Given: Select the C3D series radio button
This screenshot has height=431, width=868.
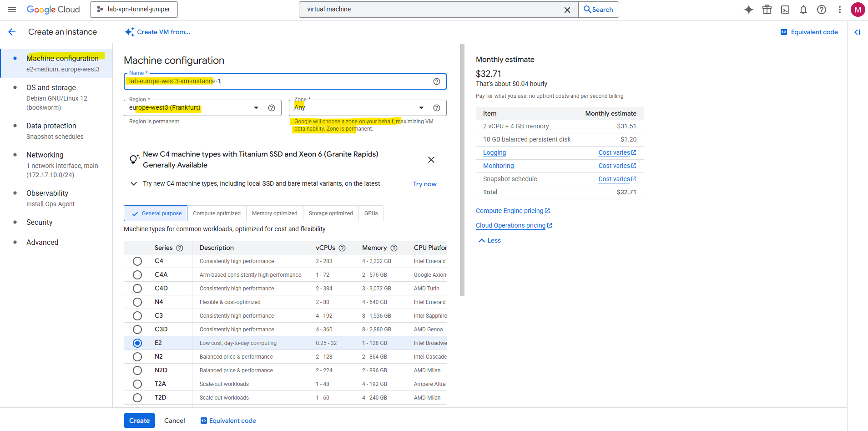Looking at the screenshot, I should point(137,330).
